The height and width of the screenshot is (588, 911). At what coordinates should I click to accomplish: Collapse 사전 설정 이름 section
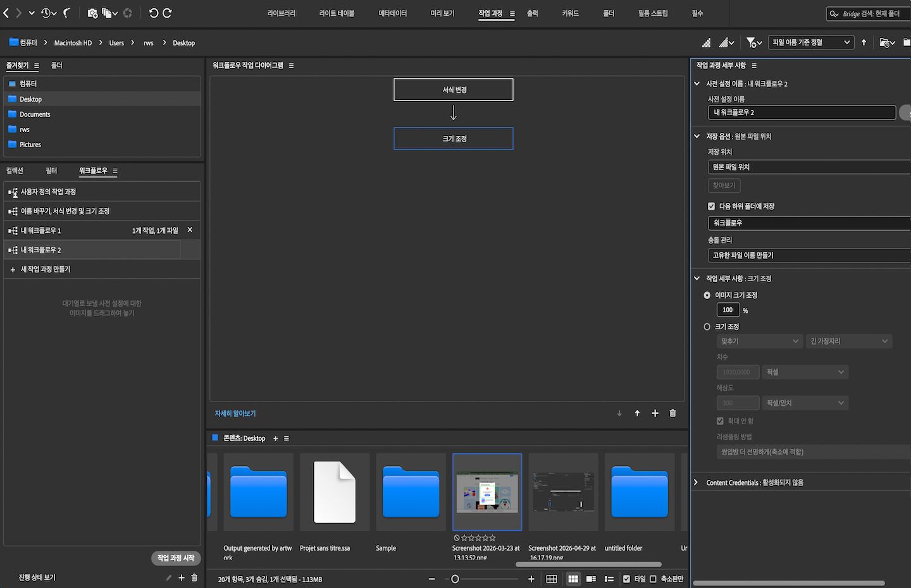(697, 83)
